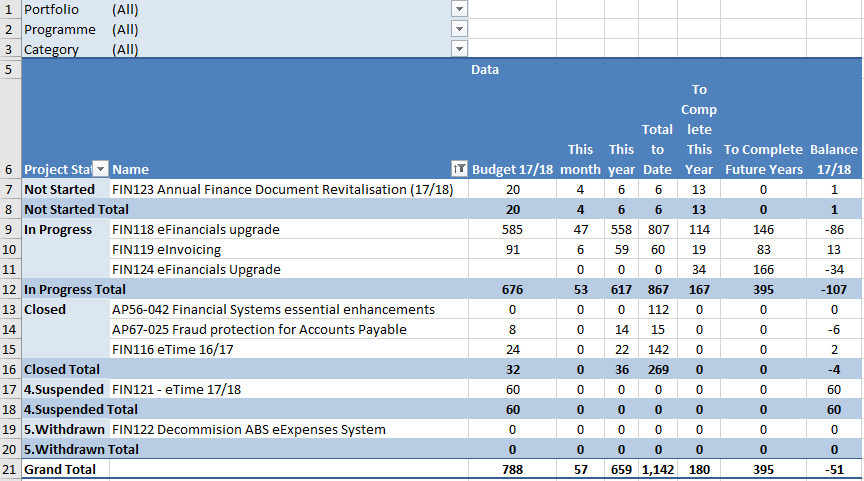Click the 91 budget value for FIN119
Screen dimensions: 864x481
[512, 250]
